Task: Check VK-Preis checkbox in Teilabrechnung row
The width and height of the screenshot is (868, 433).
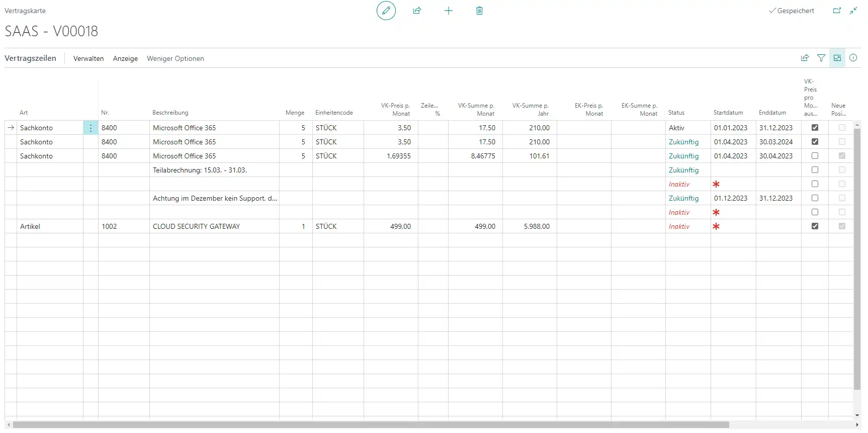Action: (x=815, y=170)
